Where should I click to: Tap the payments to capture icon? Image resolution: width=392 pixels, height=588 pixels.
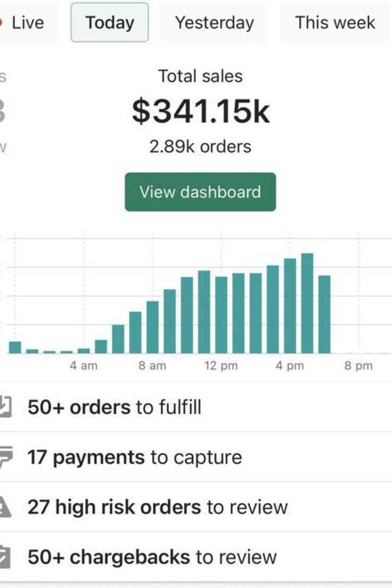pyautogui.click(x=6, y=457)
